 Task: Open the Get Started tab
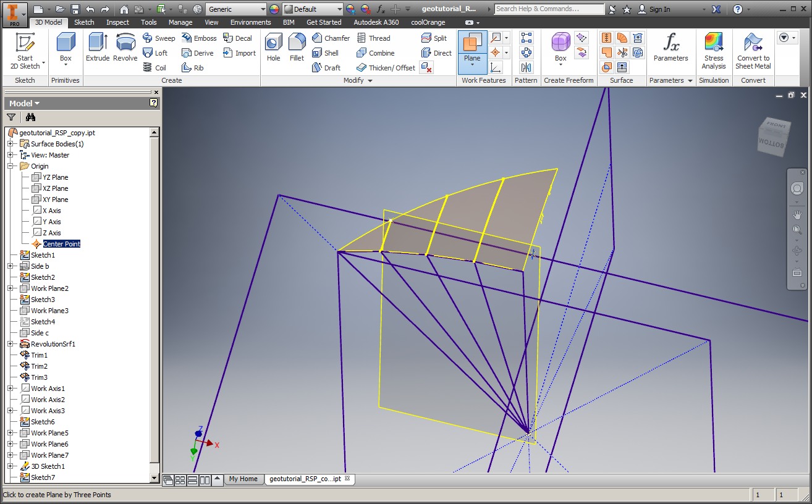324,22
